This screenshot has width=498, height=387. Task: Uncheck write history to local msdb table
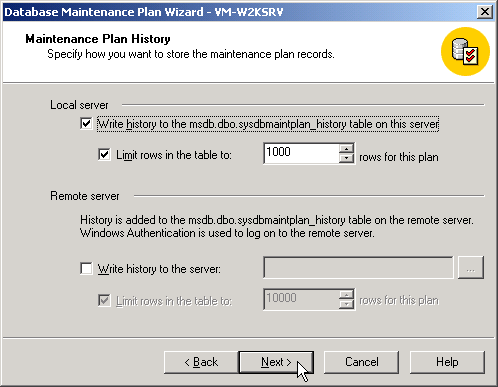pyautogui.click(x=86, y=124)
